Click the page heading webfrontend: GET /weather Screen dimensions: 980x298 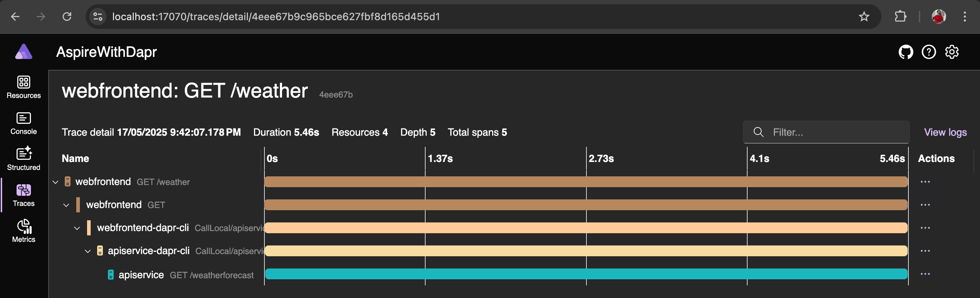point(185,91)
